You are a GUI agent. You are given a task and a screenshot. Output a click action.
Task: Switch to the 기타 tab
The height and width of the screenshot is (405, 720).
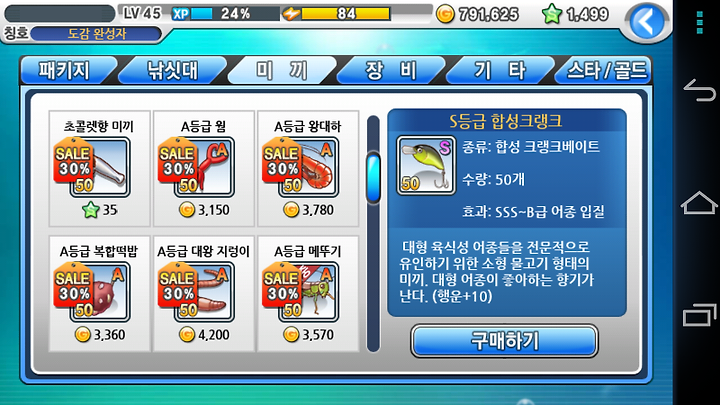pyautogui.click(x=500, y=70)
